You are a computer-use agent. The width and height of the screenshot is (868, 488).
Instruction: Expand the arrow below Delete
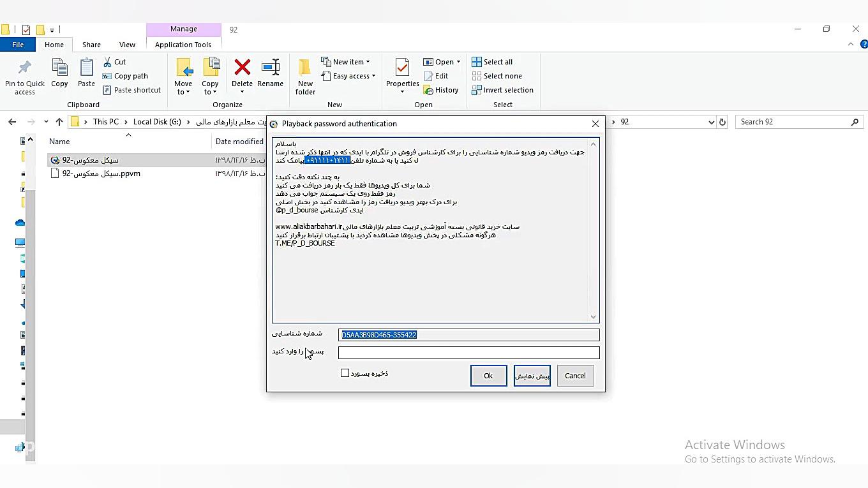pyautogui.click(x=242, y=92)
